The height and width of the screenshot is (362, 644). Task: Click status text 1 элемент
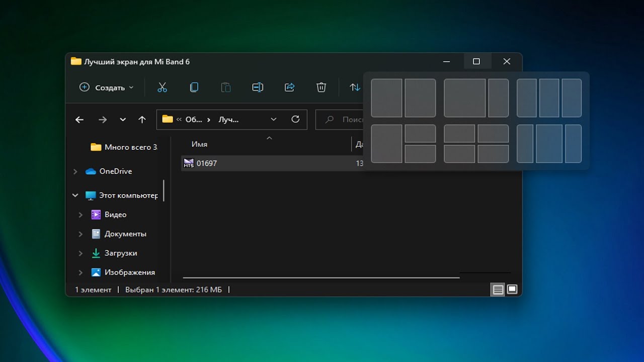coord(93,290)
